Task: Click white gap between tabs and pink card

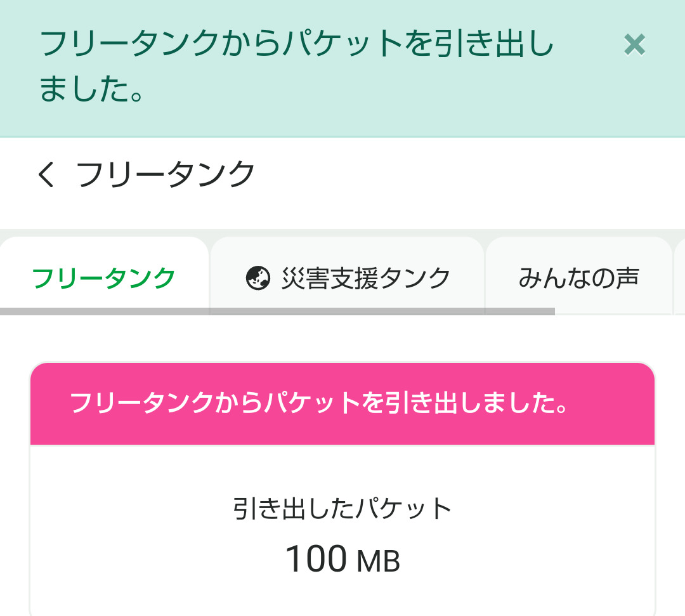Action: coord(342,338)
